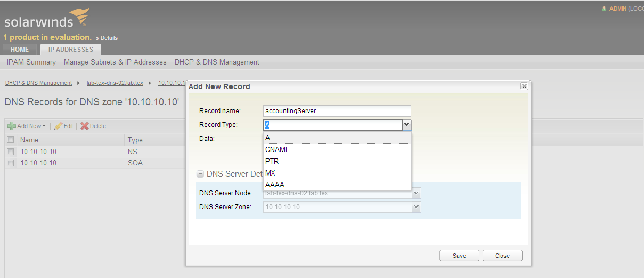Open Manage Subnets & IP Addresses
Image resolution: width=644 pixels, height=278 pixels.
115,62
